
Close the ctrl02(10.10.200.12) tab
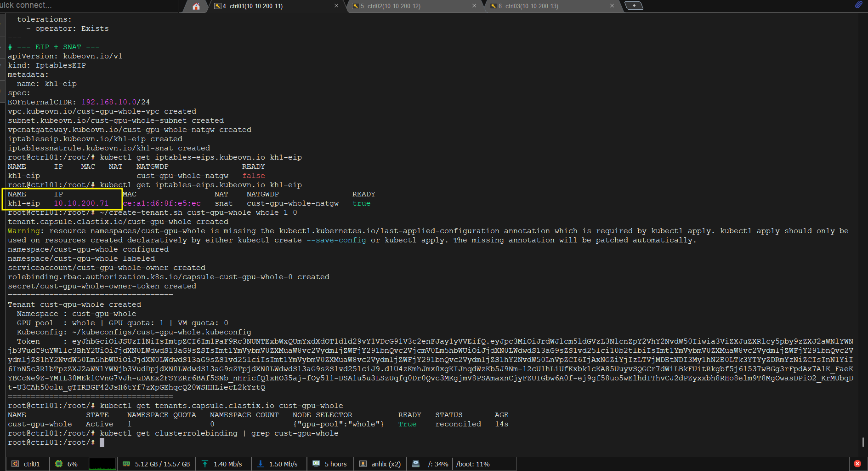click(474, 6)
